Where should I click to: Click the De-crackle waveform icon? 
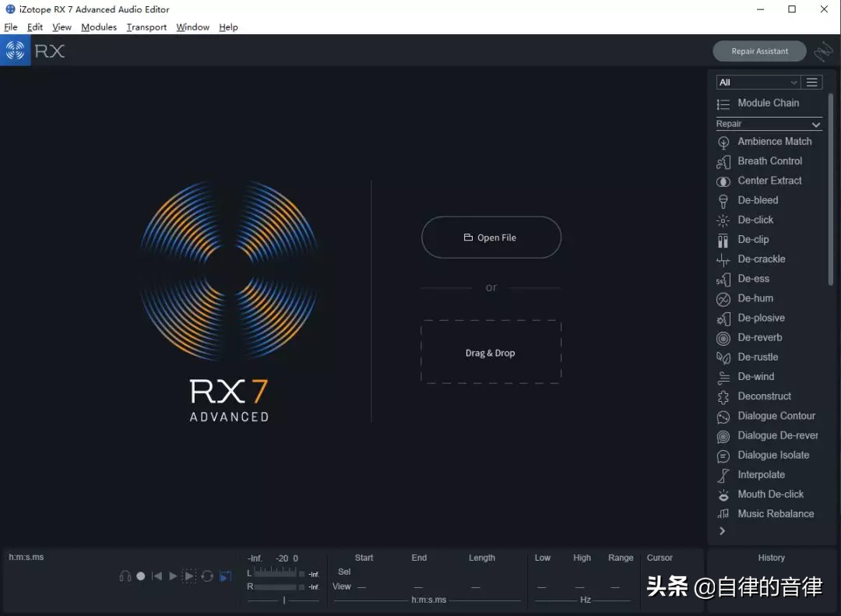tap(723, 259)
